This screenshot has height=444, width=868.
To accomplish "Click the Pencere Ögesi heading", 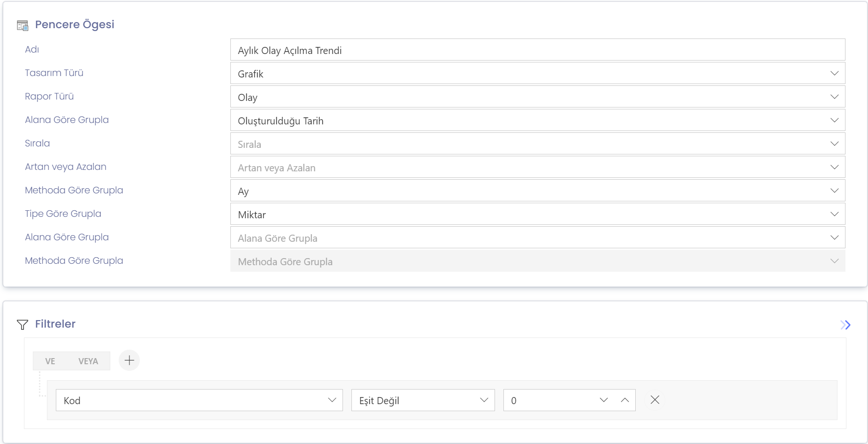I will pyautogui.click(x=75, y=24).
